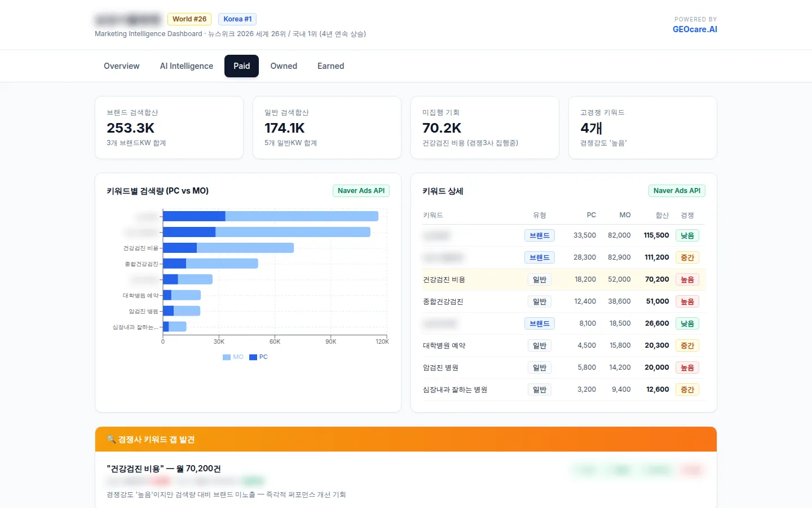This screenshot has height=508, width=812.
Task: Toggle the MO legend swatch in the chart
Action: coord(227,357)
